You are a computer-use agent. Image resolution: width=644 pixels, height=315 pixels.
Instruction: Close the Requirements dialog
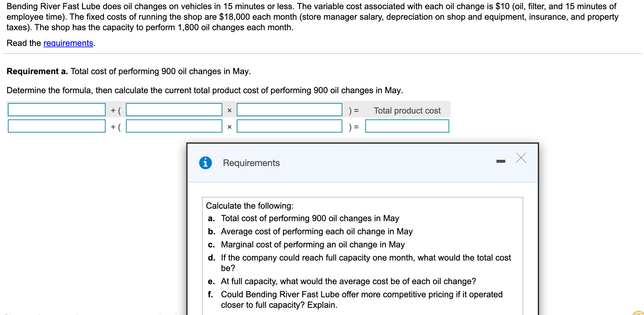(x=521, y=158)
